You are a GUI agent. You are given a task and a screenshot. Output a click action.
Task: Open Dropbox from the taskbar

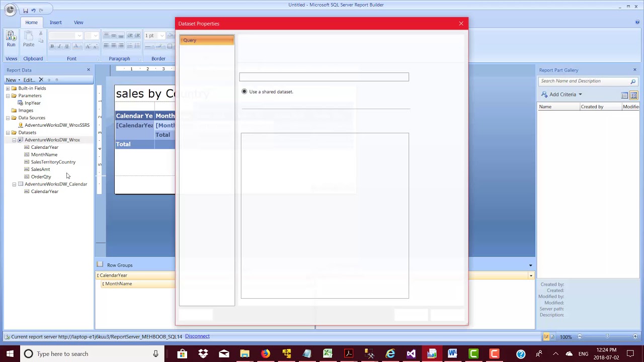[x=203, y=354]
